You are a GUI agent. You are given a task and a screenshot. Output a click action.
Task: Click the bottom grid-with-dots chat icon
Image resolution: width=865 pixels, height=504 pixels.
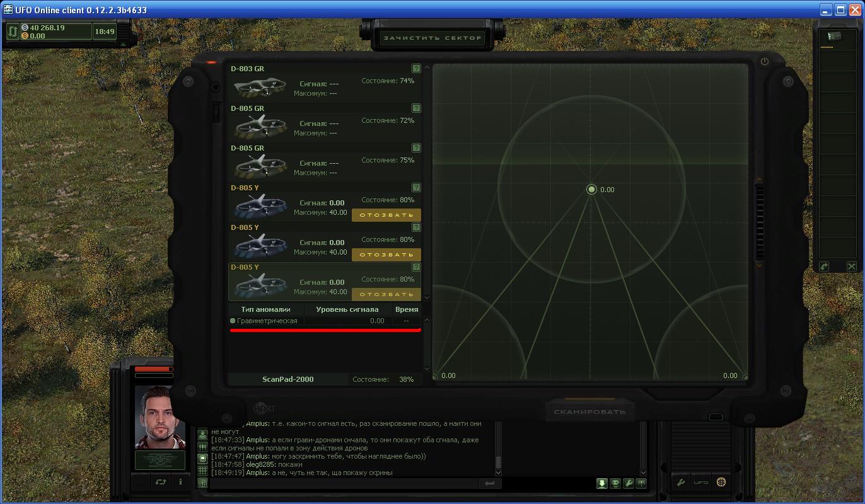point(202,483)
